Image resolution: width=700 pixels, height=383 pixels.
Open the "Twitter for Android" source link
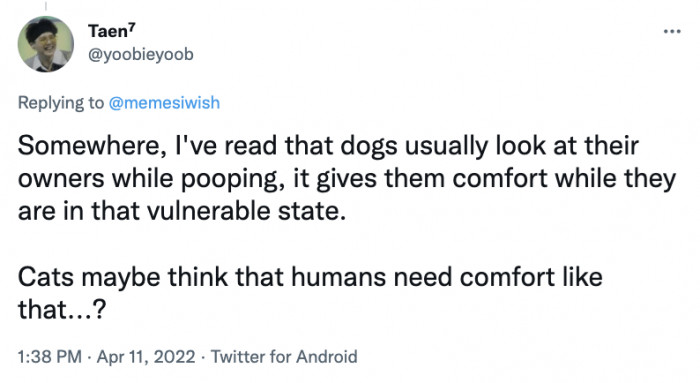pos(284,357)
